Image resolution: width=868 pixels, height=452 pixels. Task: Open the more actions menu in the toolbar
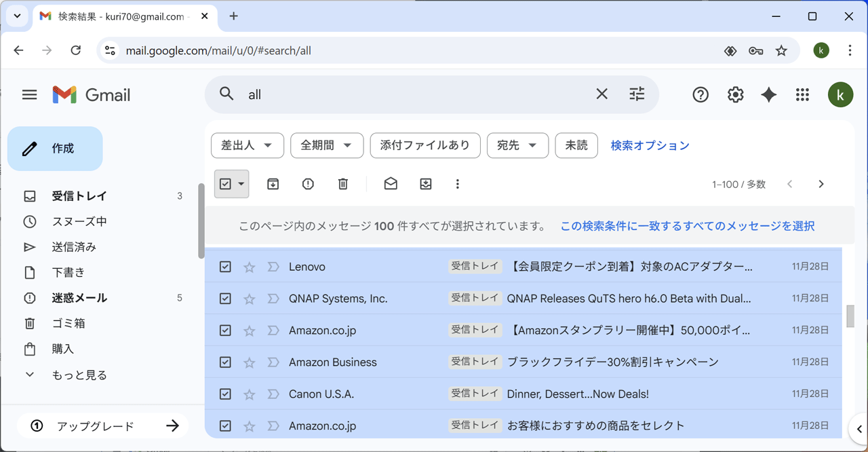[458, 183]
